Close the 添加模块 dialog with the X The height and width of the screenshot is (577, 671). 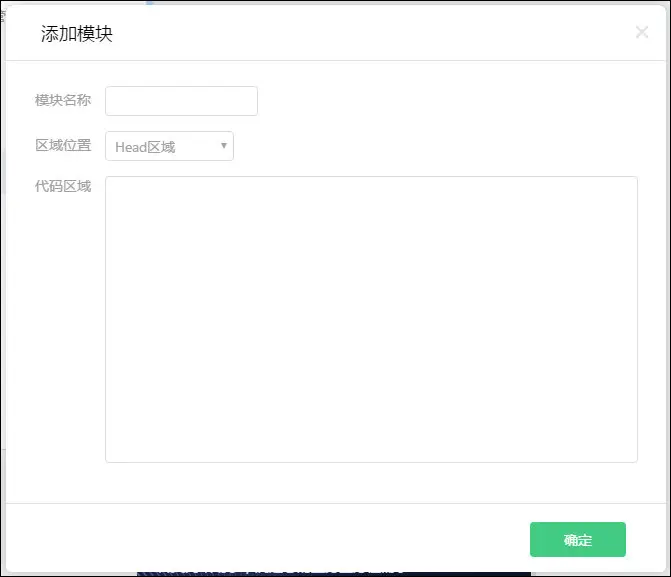tap(642, 32)
